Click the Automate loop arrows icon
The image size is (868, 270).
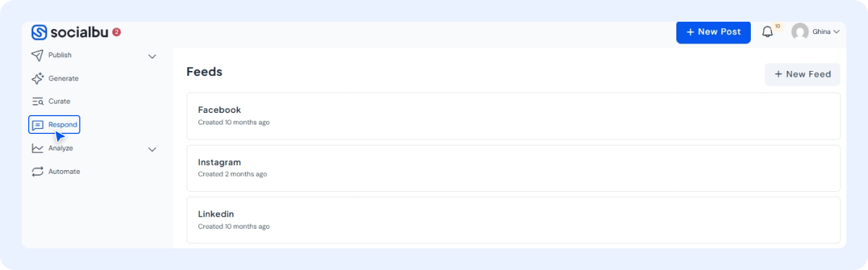pyautogui.click(x=38, y=172)
